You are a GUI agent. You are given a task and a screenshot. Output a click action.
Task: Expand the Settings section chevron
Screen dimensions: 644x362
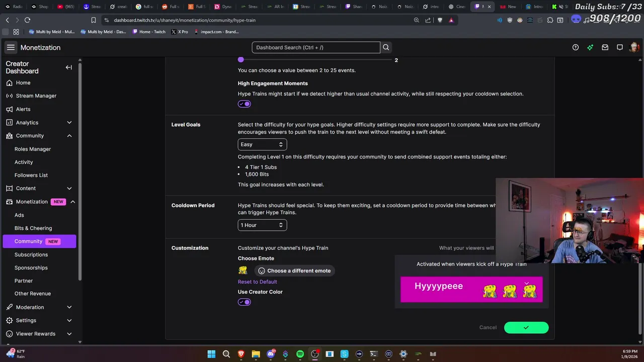[x=69, y=320]
